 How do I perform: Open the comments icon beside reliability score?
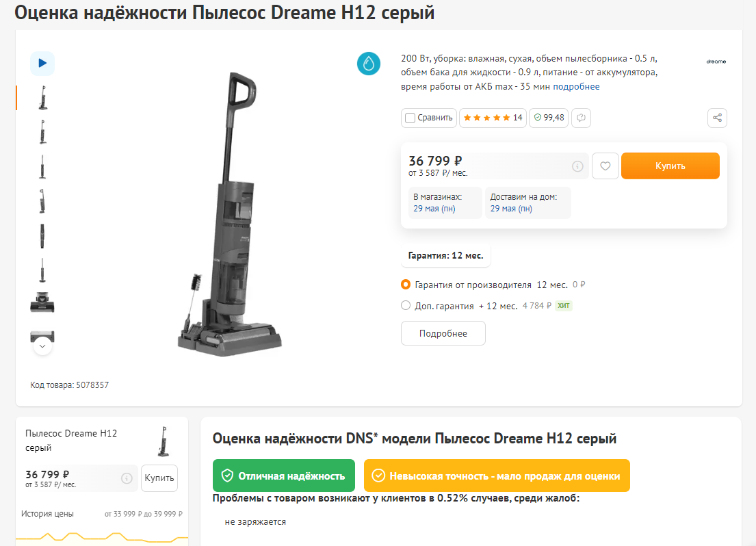click(x=581, y=118)
